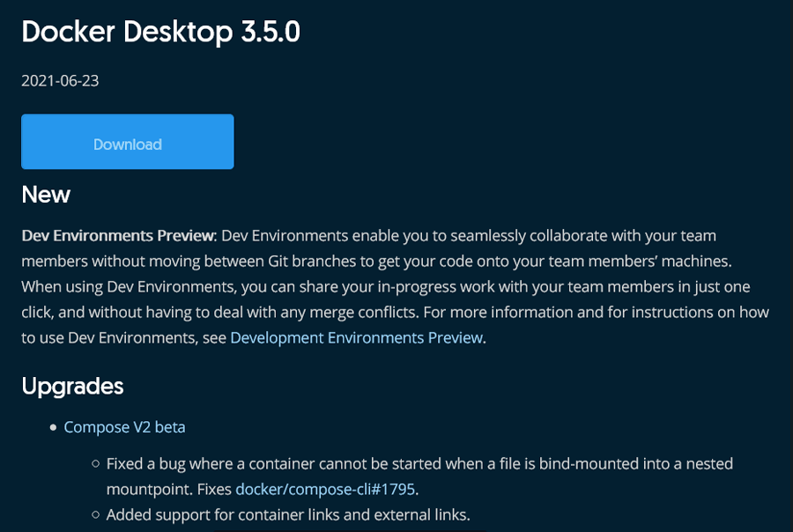Select the word Fixes before the issue link

pyautogui.click(x=215, y=488)
